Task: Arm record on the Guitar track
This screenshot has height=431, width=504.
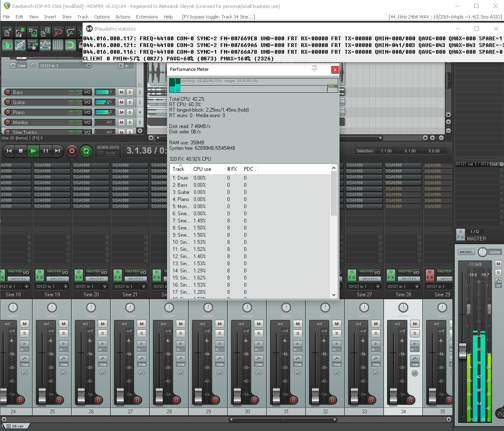Action: click(x=8, y=102)
